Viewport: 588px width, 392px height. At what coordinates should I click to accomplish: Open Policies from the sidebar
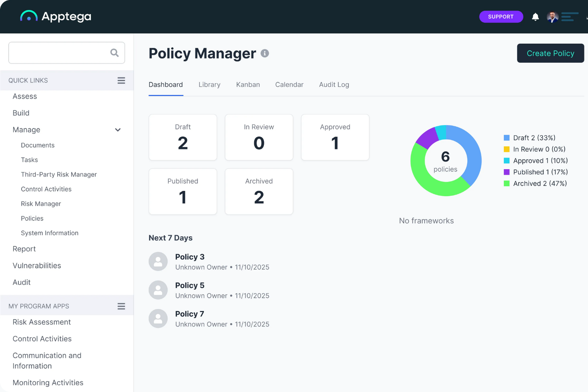[x=32, y=218]
